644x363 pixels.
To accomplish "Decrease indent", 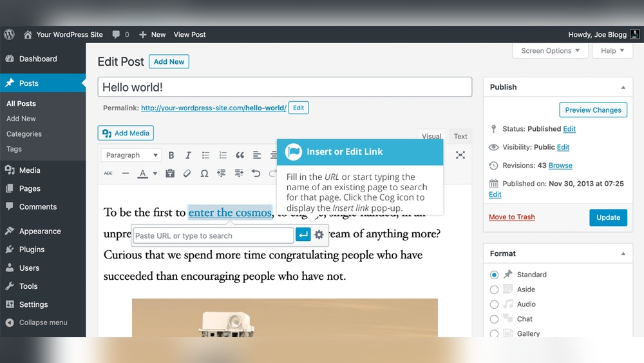I will pyautogui.click(x=222, y=173).
